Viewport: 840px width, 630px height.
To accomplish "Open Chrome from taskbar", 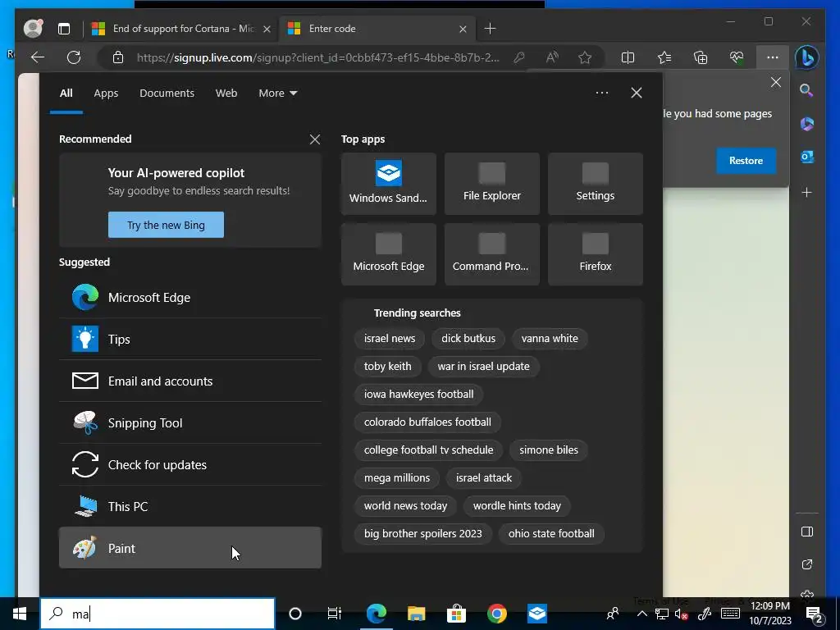I will tap(496, 614).
